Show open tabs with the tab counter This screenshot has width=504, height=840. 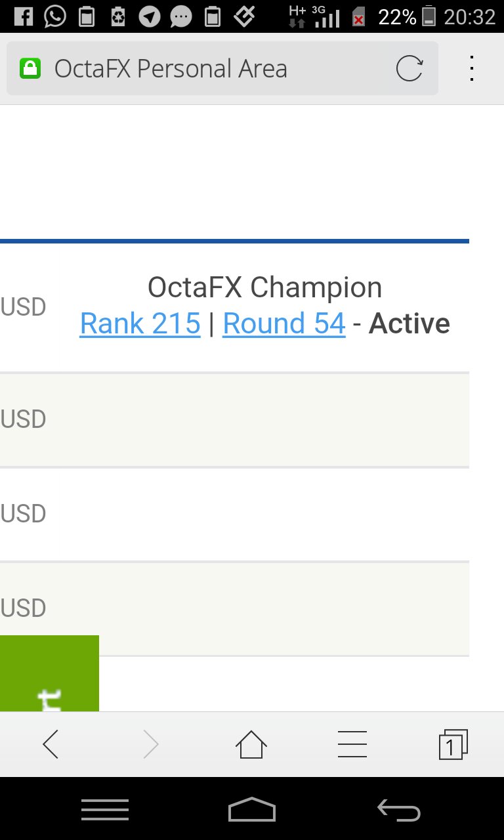click(x=453, y=744)
